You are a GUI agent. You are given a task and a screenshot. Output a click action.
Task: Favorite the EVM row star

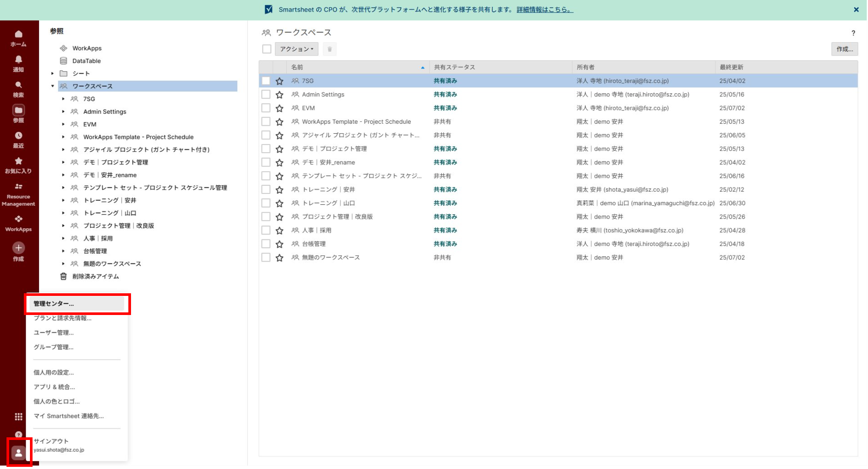(x=279, y=108)
